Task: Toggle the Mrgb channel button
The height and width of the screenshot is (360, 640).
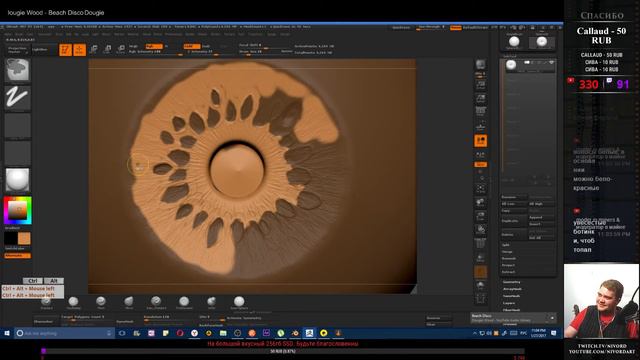Action: point(133,46)
